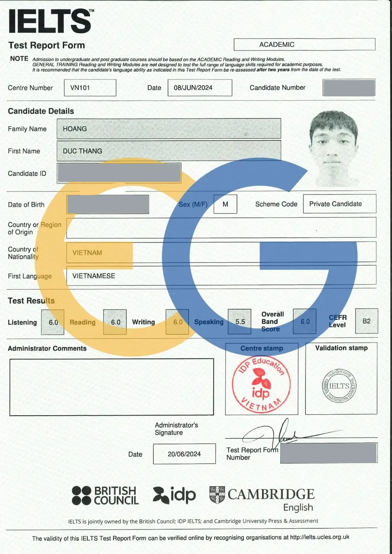Click the IELTS logo at top

click(x=51, y=21)
